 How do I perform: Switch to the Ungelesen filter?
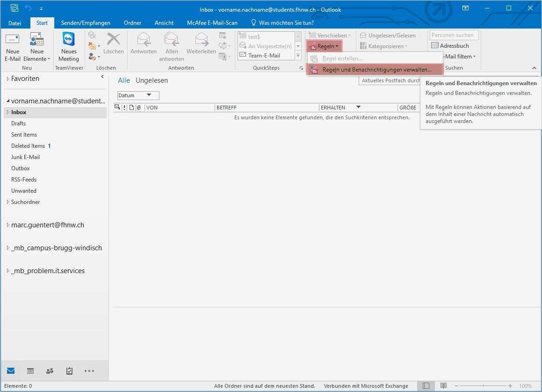click(x=152, y=80)
